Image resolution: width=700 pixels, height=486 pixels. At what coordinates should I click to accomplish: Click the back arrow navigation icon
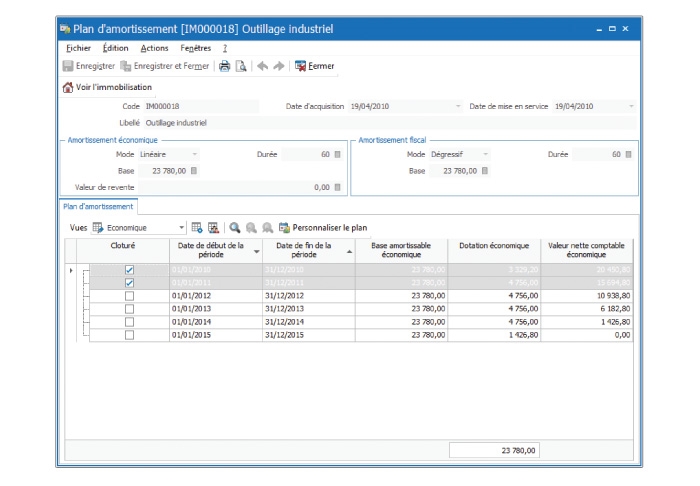coord(262,66)
